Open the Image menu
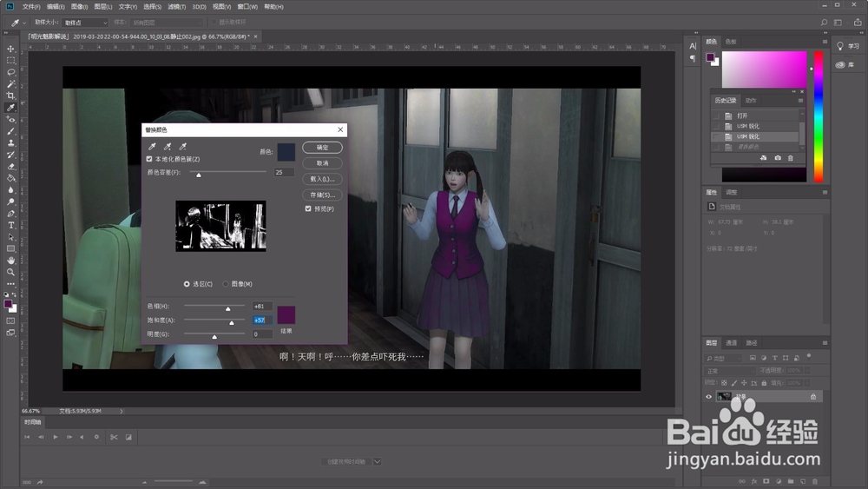The height and width of the screenshot is (489, 868). pos(79,7)
